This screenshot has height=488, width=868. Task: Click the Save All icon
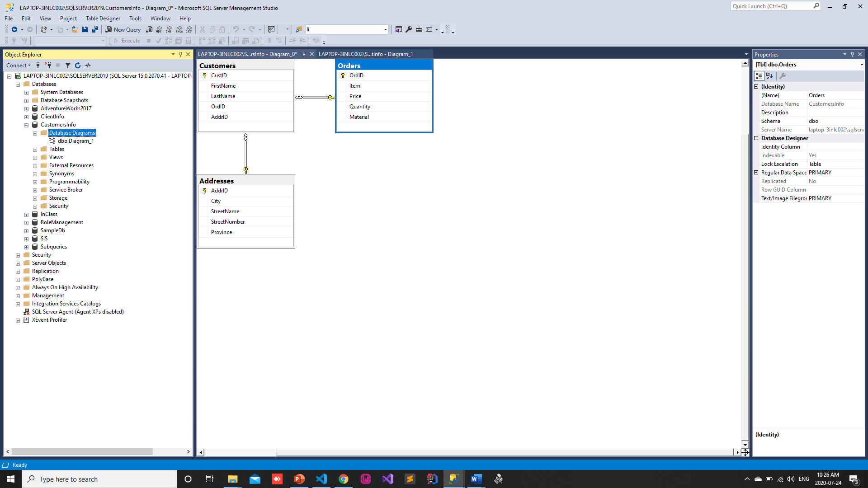click(95, 29)
